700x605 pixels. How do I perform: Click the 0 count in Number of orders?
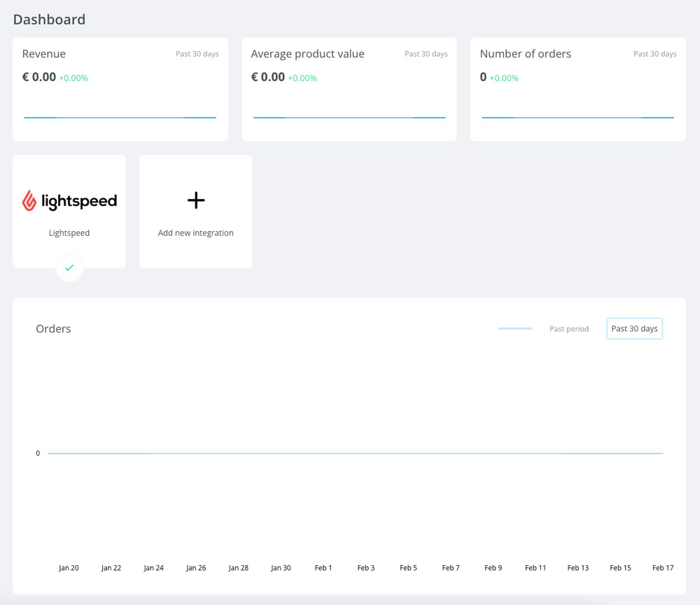[x=483, y=77]
